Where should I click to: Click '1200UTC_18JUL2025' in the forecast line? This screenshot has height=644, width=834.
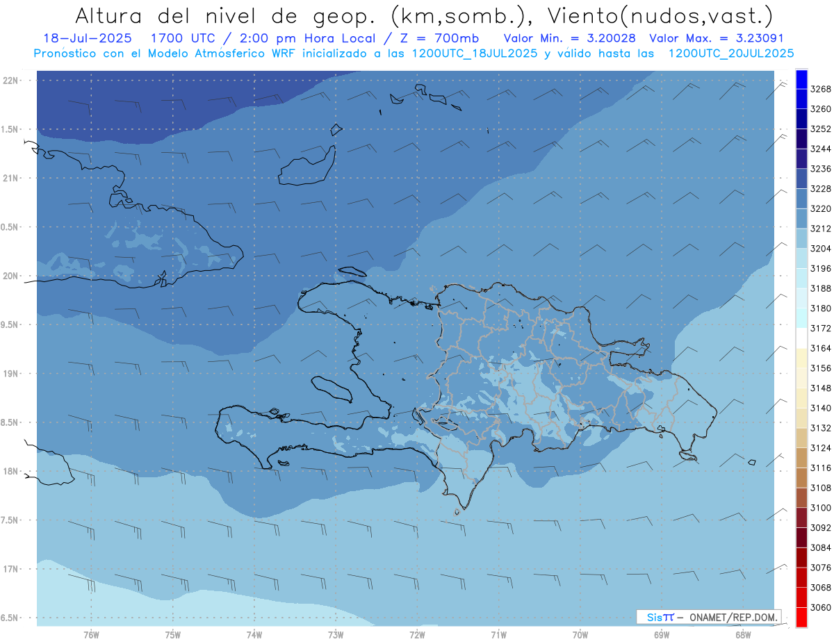pos(475,53)
